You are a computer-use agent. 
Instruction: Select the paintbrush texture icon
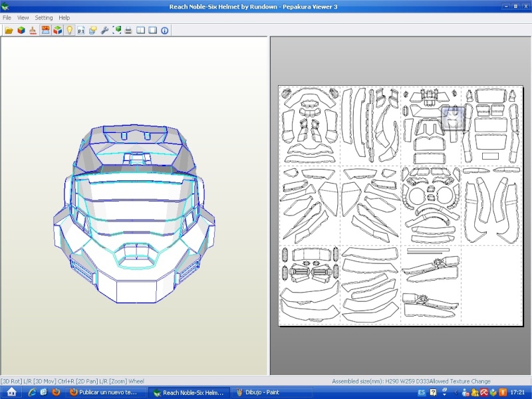[33, 31]
